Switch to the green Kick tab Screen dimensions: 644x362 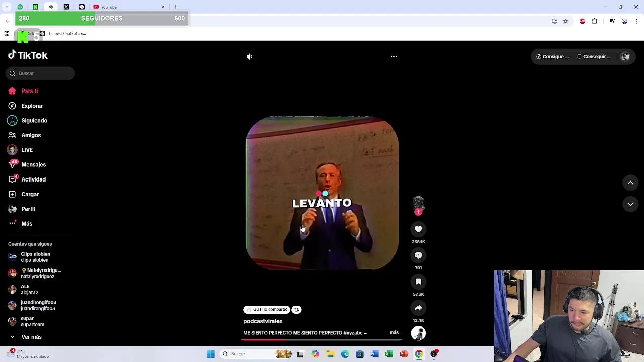click(x=35, y=7)
